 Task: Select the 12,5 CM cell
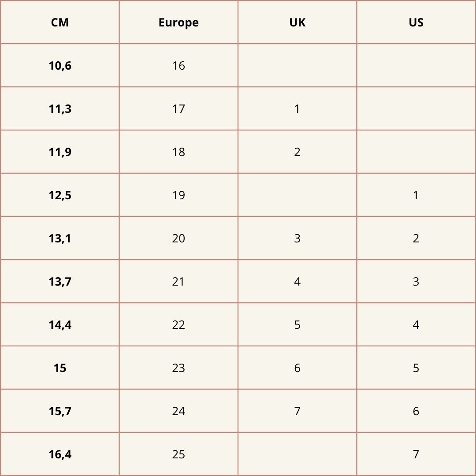[60, 195]
